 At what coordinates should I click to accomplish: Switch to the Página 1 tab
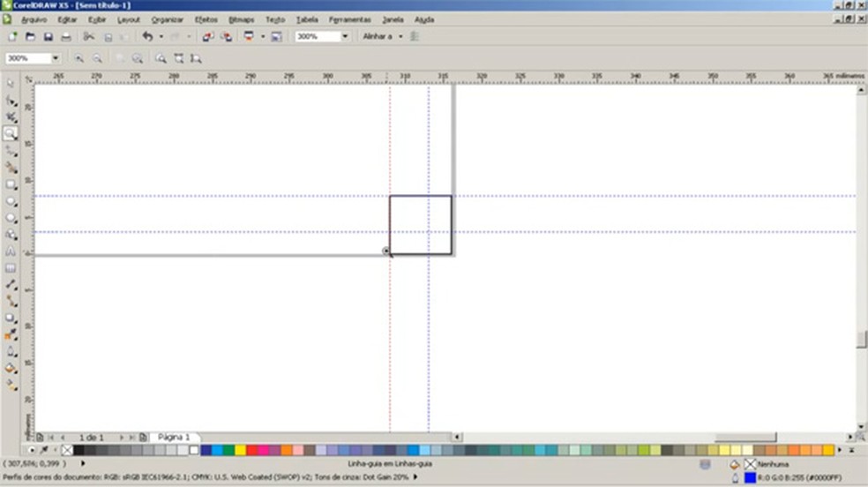click(175, 438)
